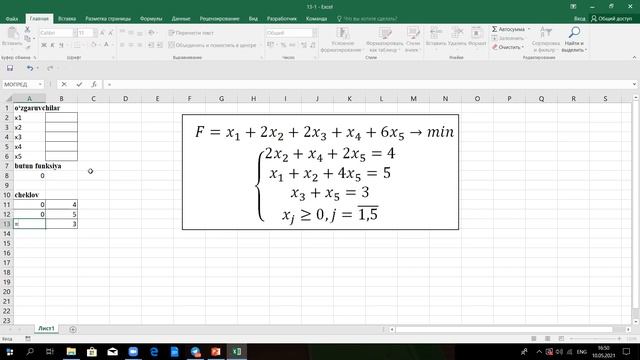Click the Format cells icon
The image size is (640, 360).
[x=476, y=33]
